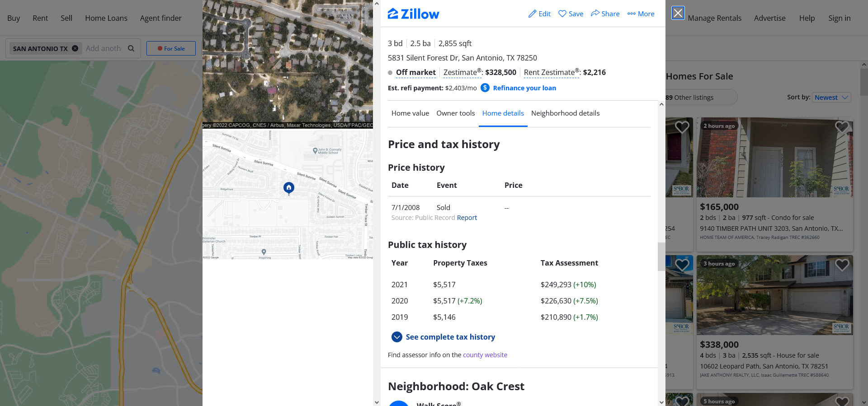Open the More options menu
The image size is (868, 406).
click(x=641, y=14)
